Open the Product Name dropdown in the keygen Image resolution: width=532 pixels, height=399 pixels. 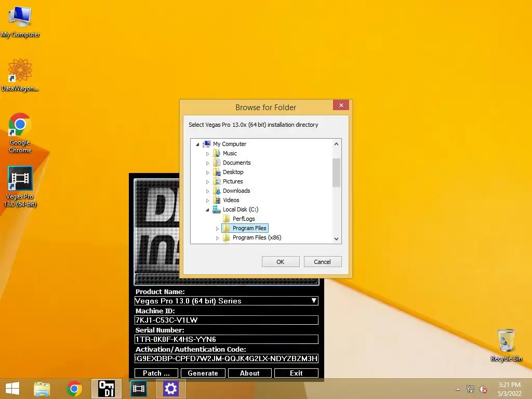[x=314, y=301]
